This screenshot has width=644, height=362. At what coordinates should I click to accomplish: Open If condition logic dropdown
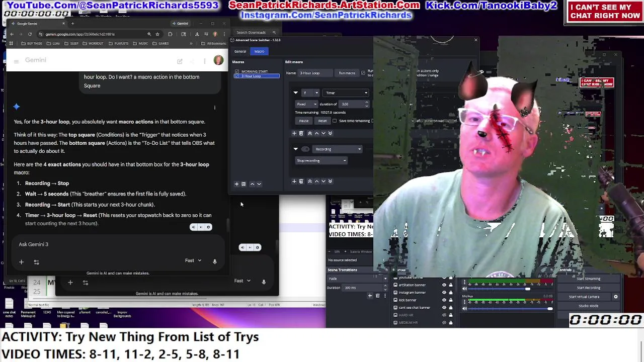tap(310, 93)
